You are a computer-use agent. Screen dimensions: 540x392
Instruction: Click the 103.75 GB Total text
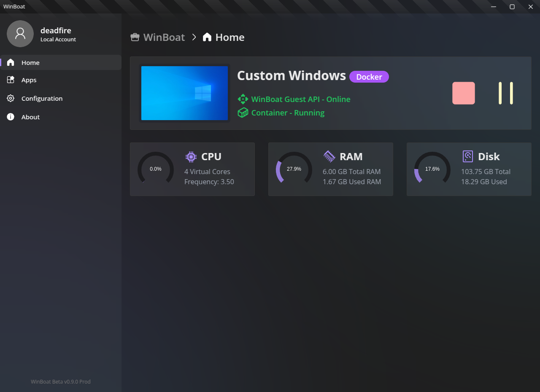(486, 172)
